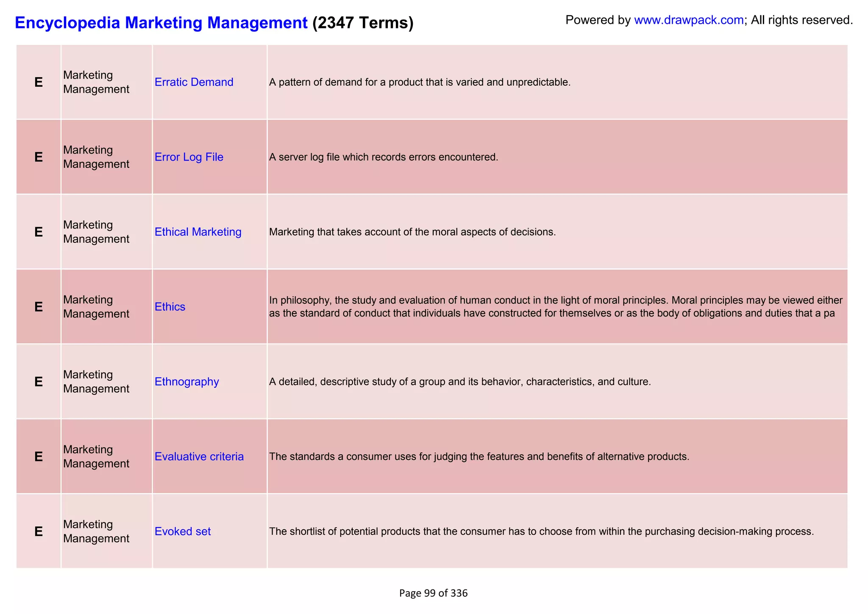Screen dimensions: 868x614
Task: Select the Ethics definition paragraph
Action: (556, 307)
